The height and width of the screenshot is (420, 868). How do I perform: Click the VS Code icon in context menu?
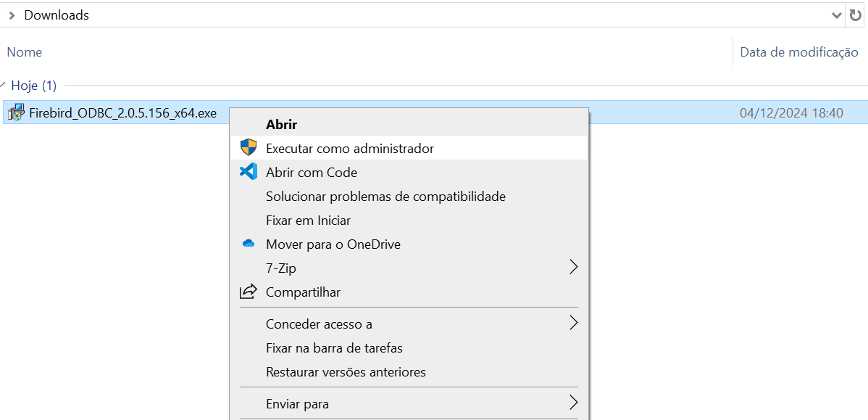click(249, 172)
